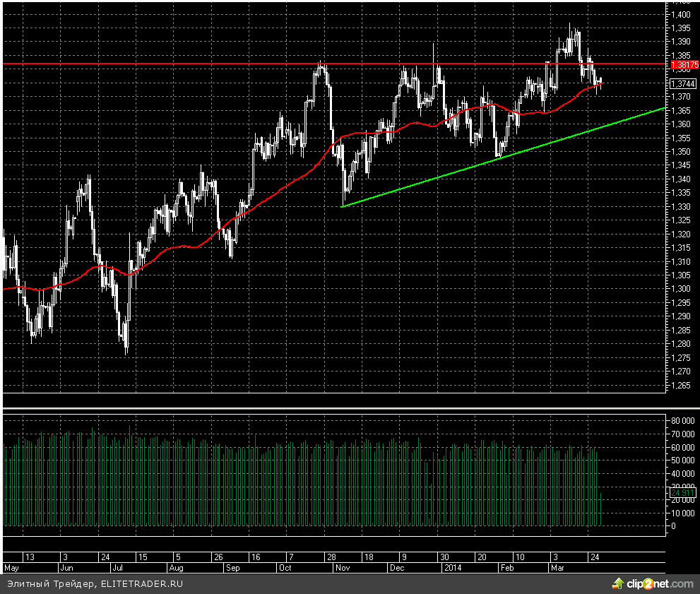Click the 1,265 label on price axis
Image resolution: width=700 pixels, height=594 pixels.
(682, 385)
